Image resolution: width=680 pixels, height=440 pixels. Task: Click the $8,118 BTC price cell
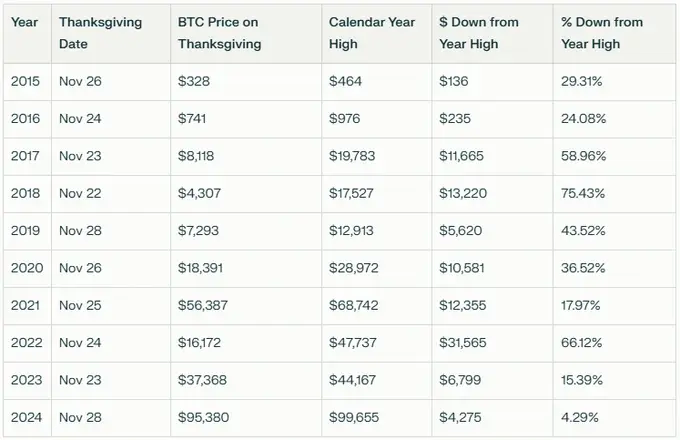(x=196, y=156)
